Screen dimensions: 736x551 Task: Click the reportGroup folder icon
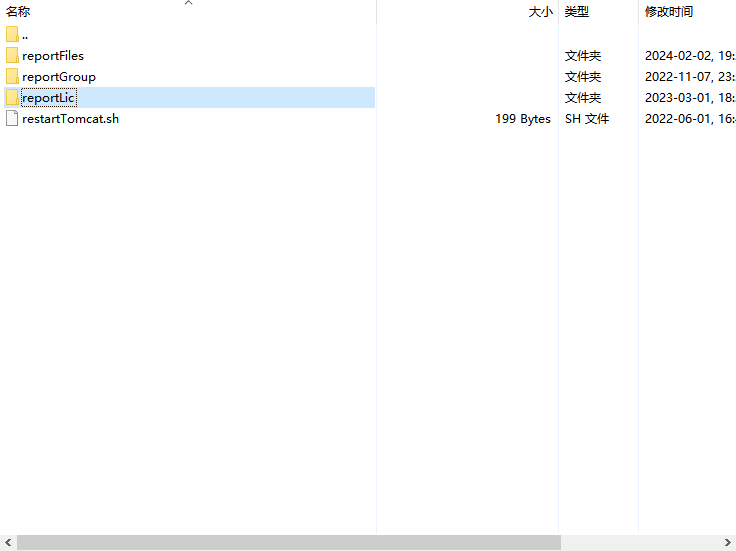[x=12, y=77]
